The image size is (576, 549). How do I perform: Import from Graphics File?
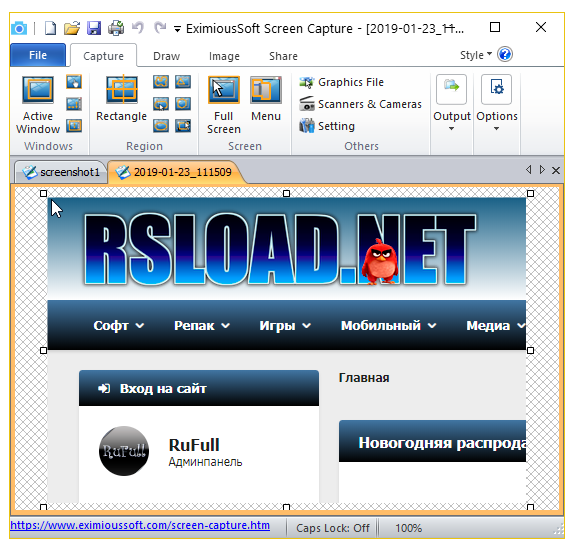pos(341,82)
